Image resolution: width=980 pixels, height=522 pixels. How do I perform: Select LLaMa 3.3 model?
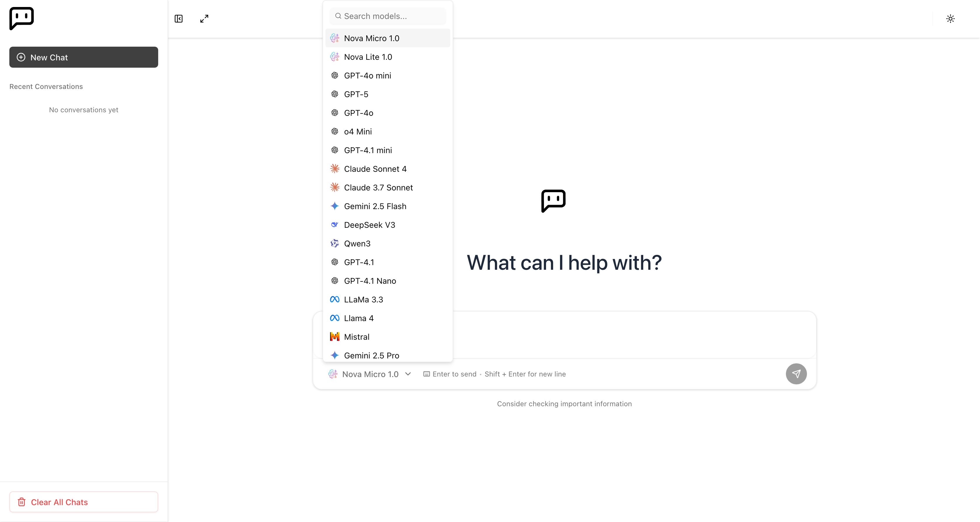point(388,299)
